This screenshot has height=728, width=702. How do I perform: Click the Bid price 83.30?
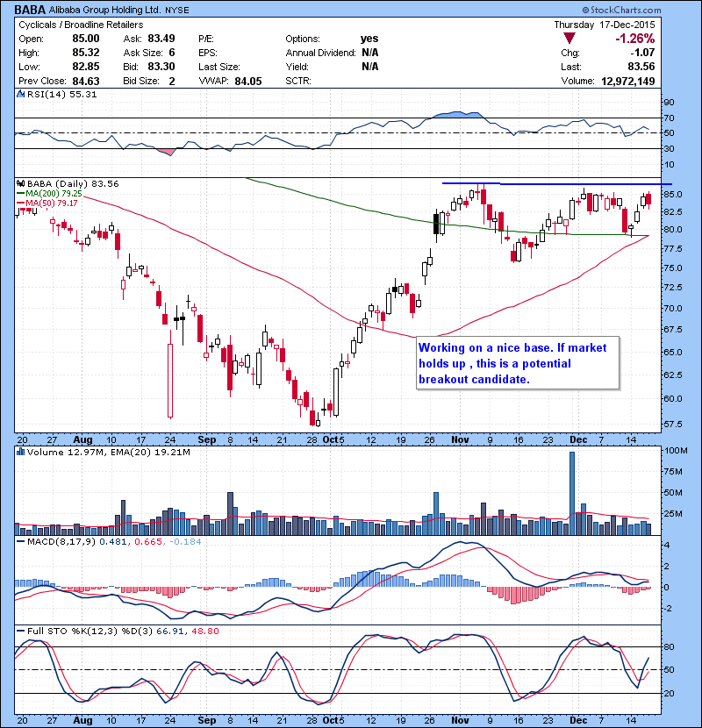pyautogui.click(x=161, y=67)
